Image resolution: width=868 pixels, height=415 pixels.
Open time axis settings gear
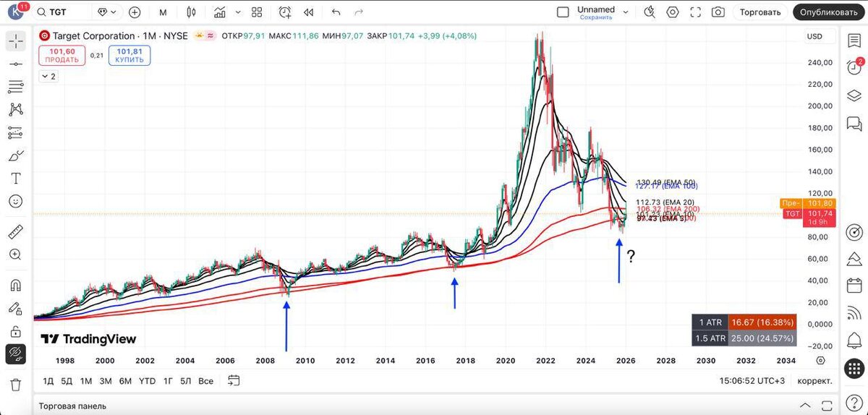pos(820,360)
